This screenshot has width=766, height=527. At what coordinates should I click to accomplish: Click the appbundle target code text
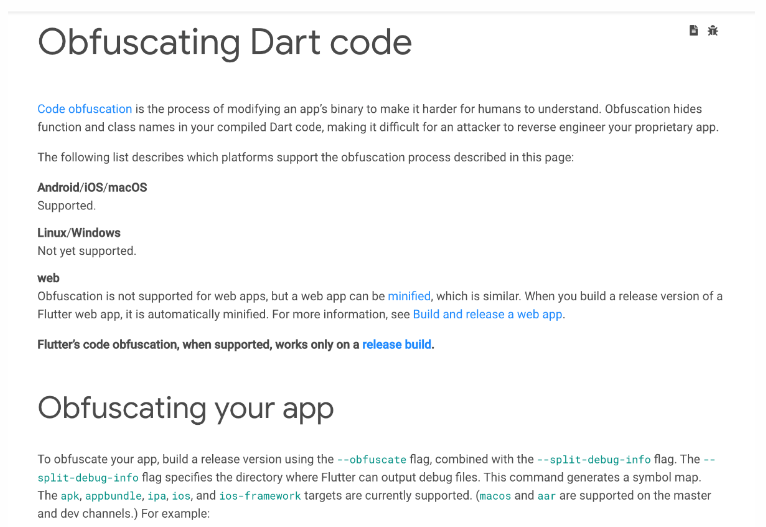[113, 496]
